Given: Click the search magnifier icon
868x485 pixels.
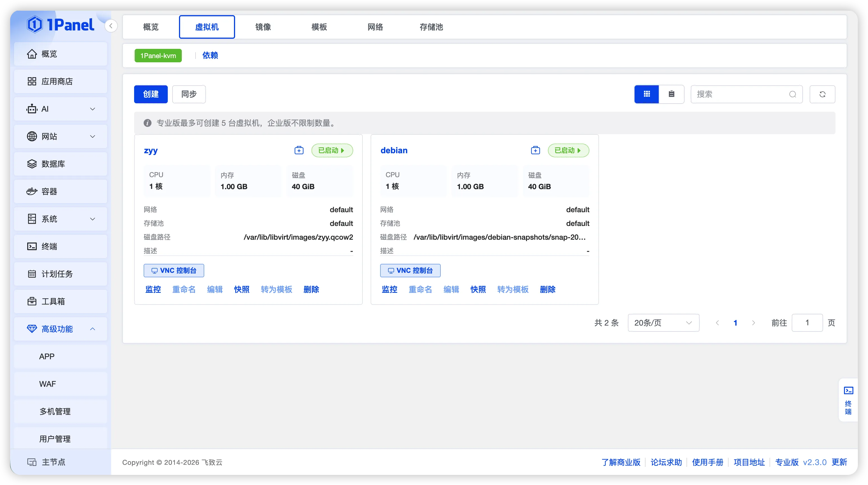Looking at the screenshot, I should [x=793, y=94].
